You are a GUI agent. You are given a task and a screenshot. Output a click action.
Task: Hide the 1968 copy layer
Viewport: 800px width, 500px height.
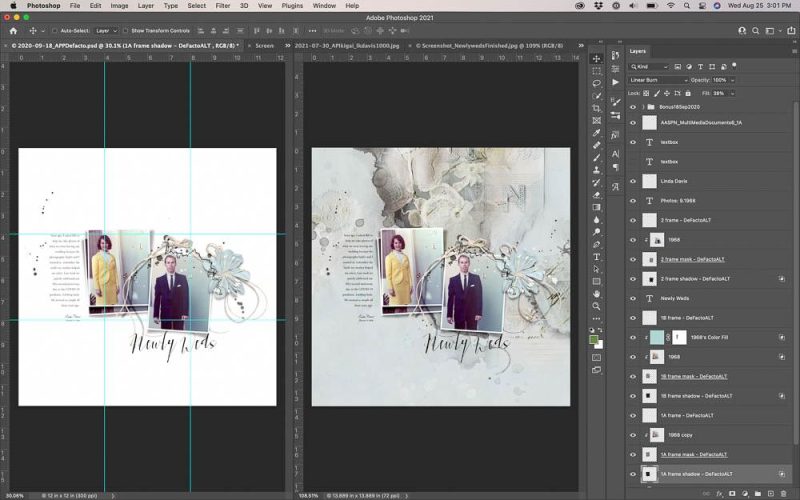click(x=633, y=435)
